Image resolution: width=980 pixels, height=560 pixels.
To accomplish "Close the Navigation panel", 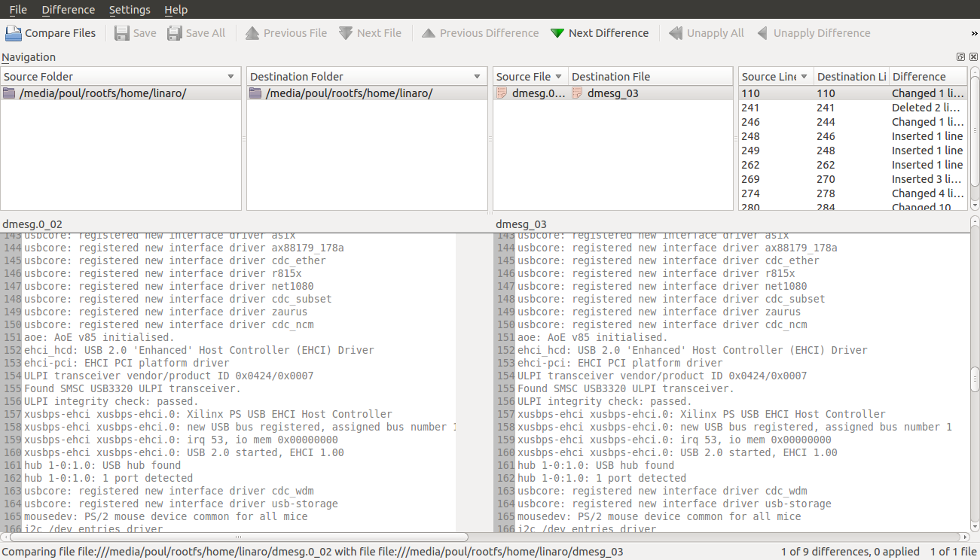I will coord(972,57).
